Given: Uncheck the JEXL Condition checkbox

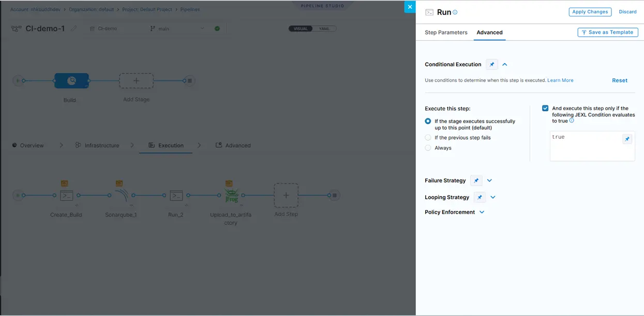Looking at the screenshot, I should (545, 109).
